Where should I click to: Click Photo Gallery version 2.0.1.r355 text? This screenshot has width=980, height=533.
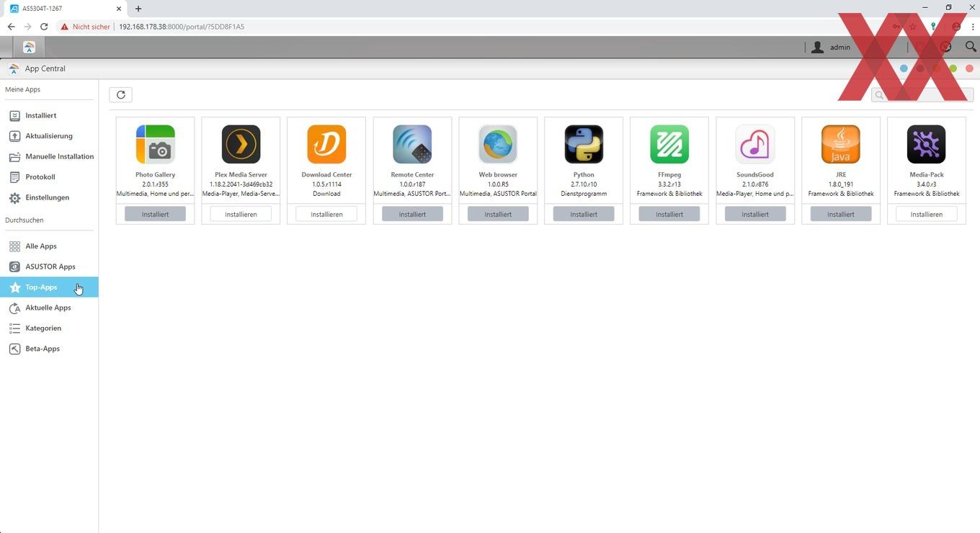[x=155, y=184]
